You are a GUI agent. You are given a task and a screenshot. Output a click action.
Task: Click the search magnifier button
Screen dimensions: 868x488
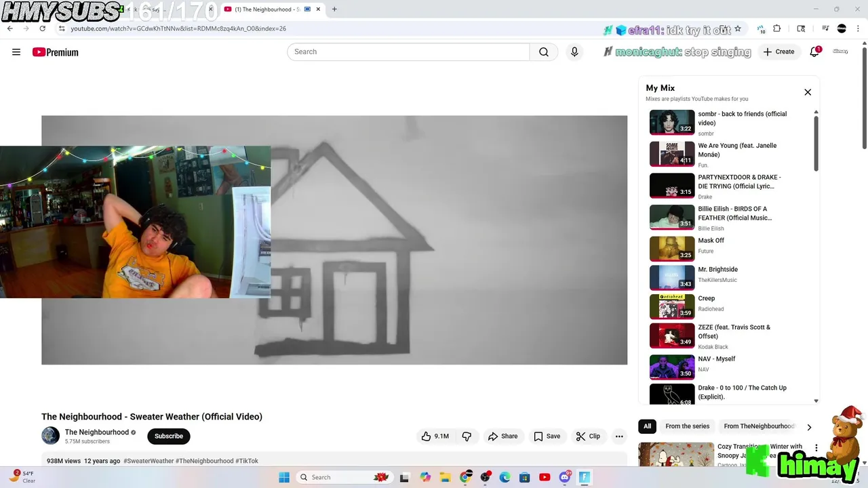click(544, 52)
